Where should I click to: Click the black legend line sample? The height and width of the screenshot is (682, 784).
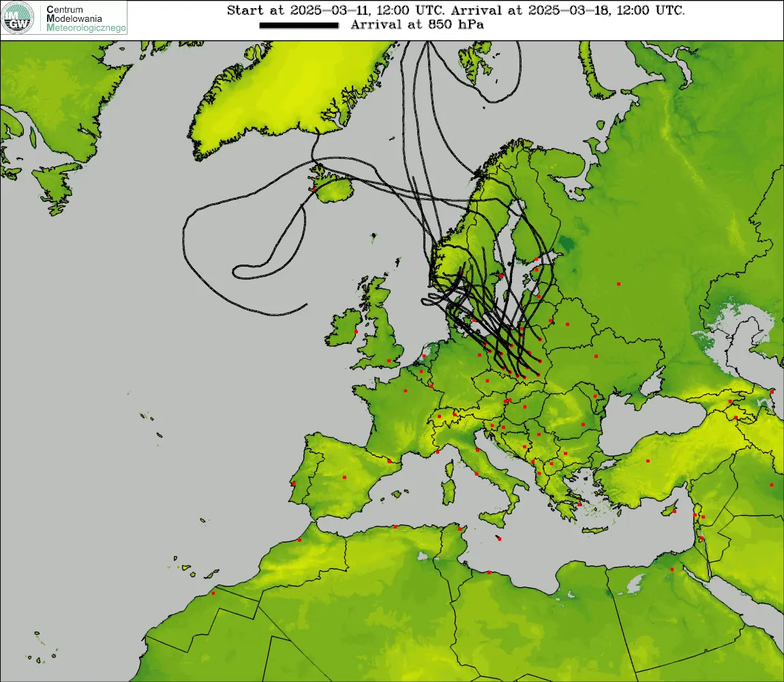coord(299,25)
